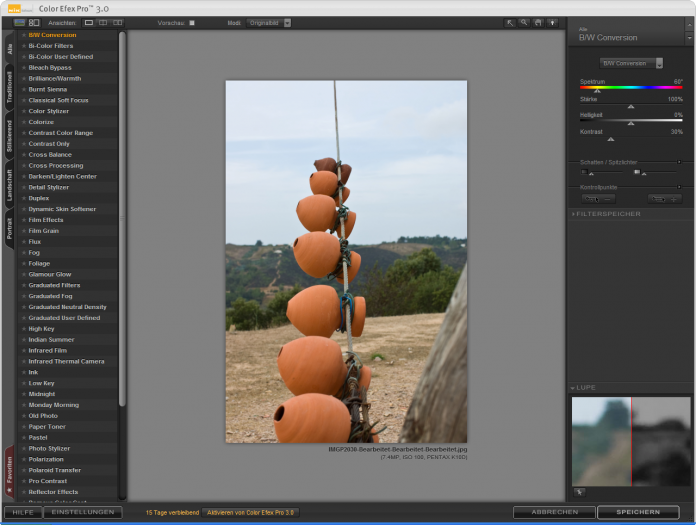Toggle the Vorschau preview checkbox
This screenshot has width=696, height=525.
(x=192, y=22)
